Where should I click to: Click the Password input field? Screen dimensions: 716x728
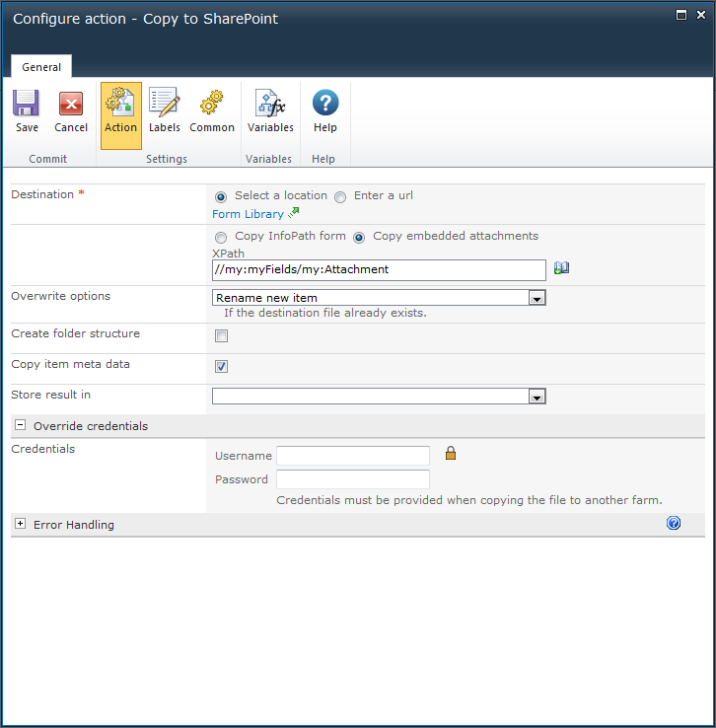click(353, 479)
